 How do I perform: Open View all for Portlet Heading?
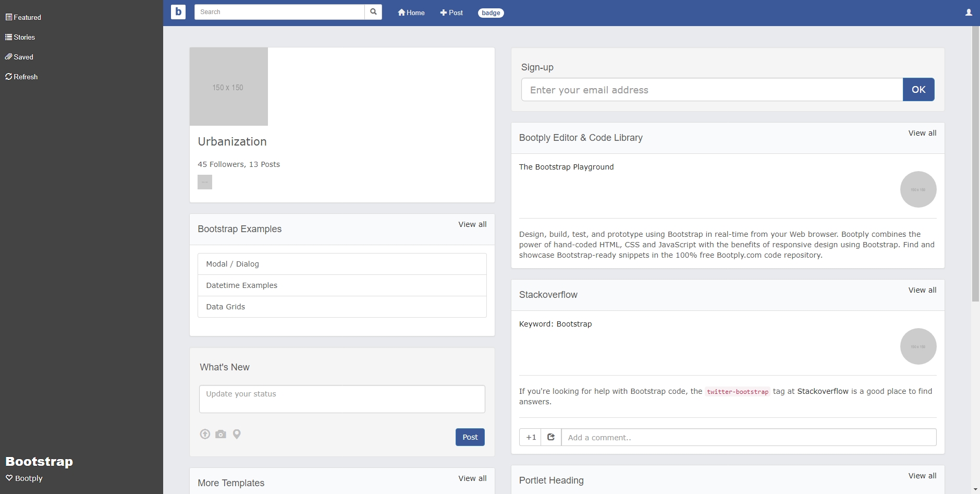923,476
